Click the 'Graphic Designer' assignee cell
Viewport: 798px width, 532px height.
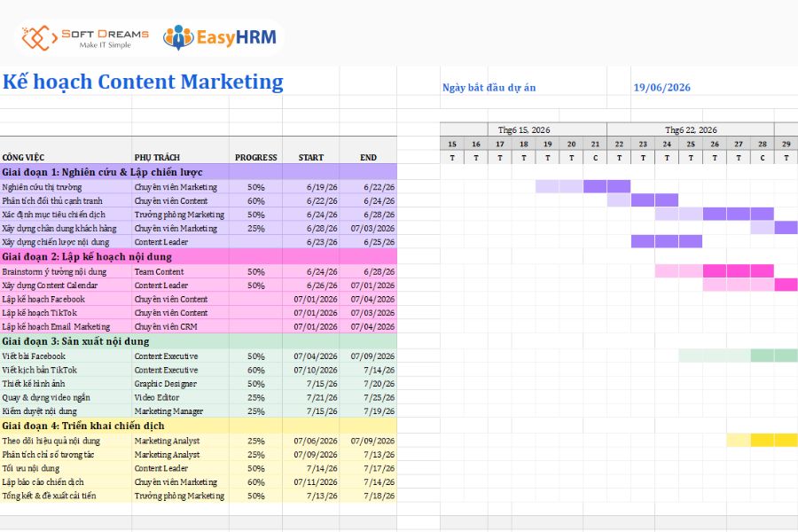(181, 383)
